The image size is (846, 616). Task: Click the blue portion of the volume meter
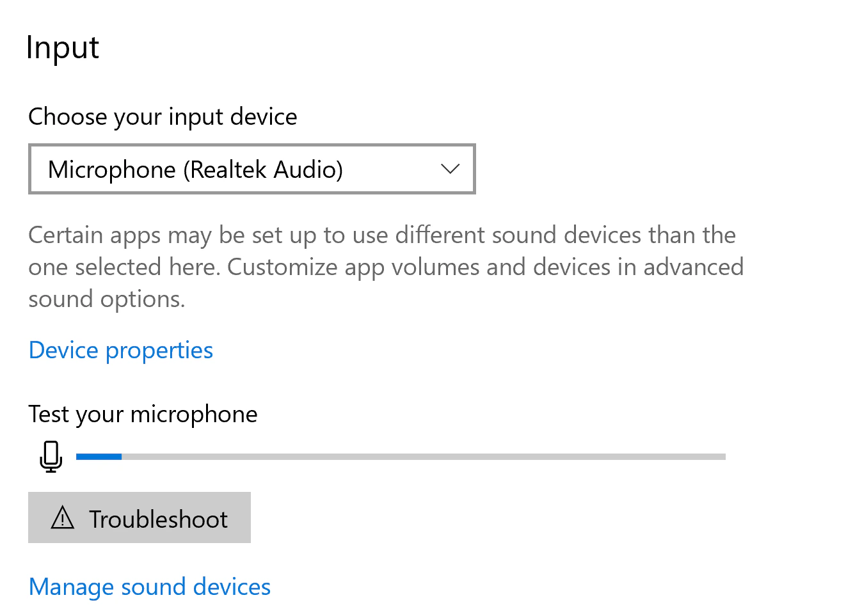pos(99,456)
